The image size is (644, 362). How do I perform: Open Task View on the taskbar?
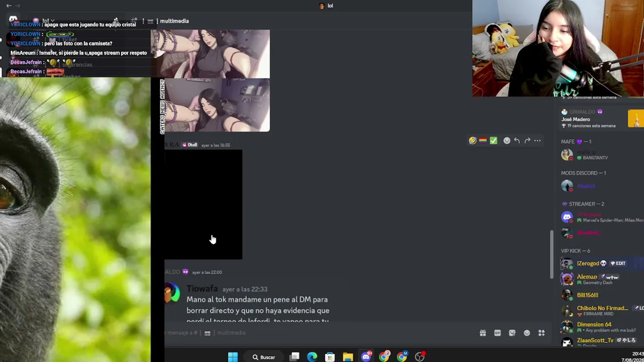tap(295, 357)
